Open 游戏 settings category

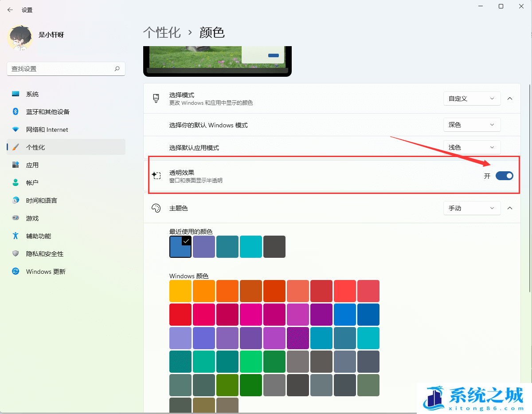(x=66, y=218)
